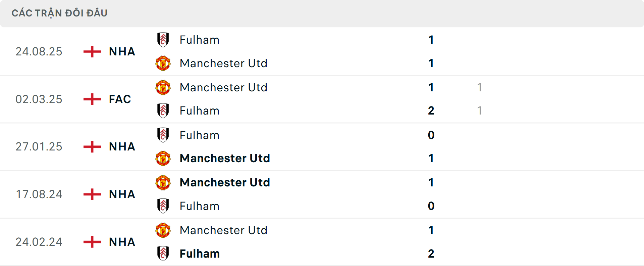Screen dimensions: 644x266
Task: Open the Manchester Utd team page from 24.08.25
Action: [224, 63]
